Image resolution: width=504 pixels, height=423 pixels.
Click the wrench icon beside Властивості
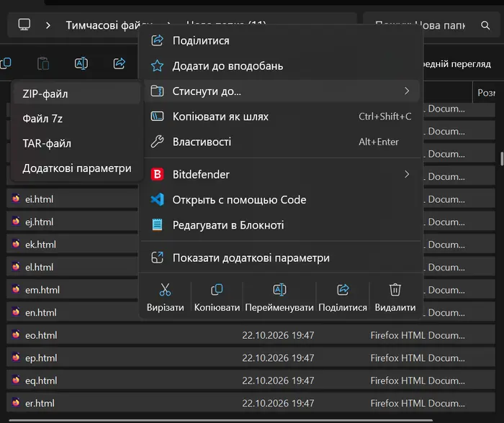157,142
